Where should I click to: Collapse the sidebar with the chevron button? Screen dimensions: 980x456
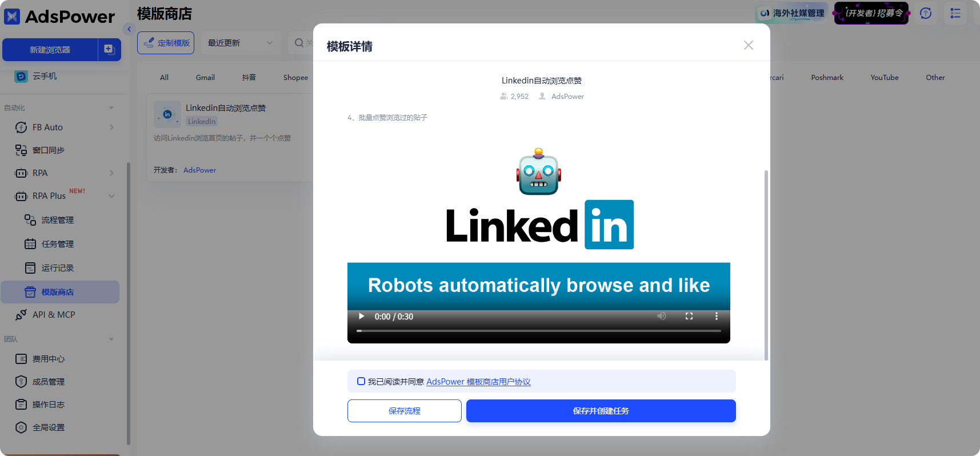click(x=129, y=29)
